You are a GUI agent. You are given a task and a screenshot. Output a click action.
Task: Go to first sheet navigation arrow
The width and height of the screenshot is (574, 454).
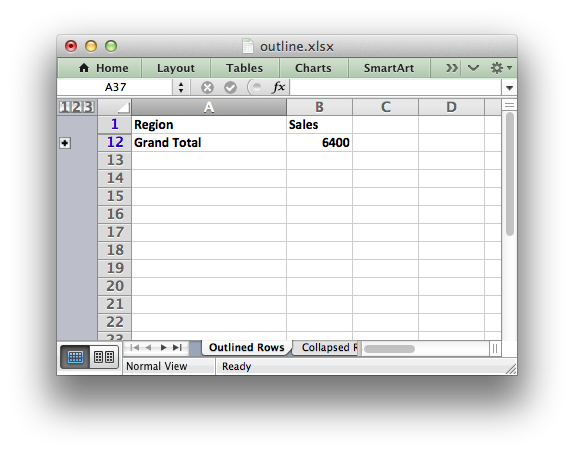pyautogui.click(x=135, y=347)
